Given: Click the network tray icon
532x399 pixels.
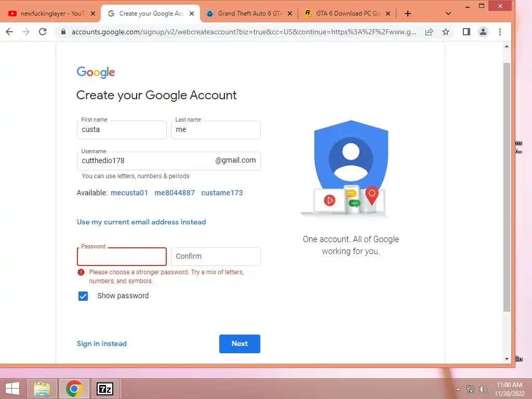Looking at the screenshot, I should coord(471,389).
